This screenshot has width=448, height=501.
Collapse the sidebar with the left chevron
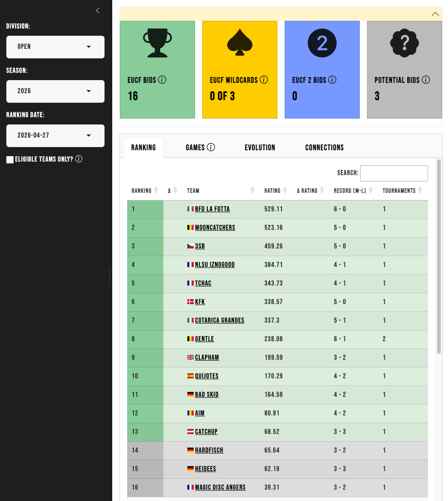coord(98,10)
